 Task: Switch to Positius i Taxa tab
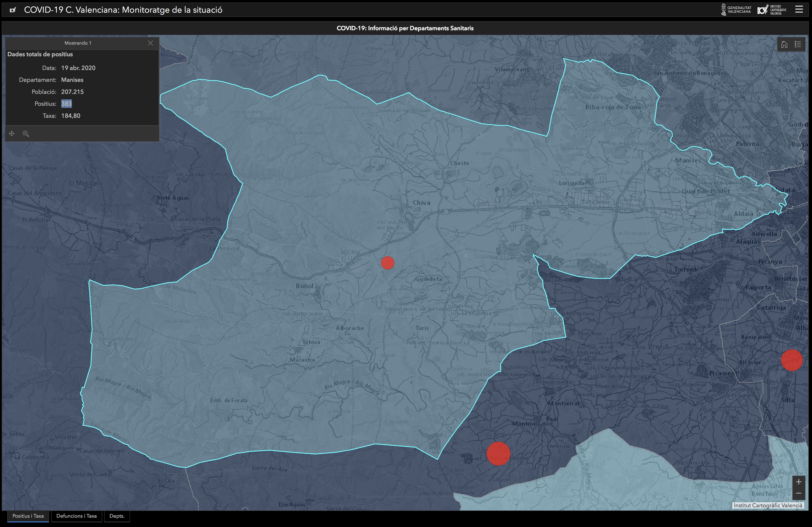(x=28, y=516)
